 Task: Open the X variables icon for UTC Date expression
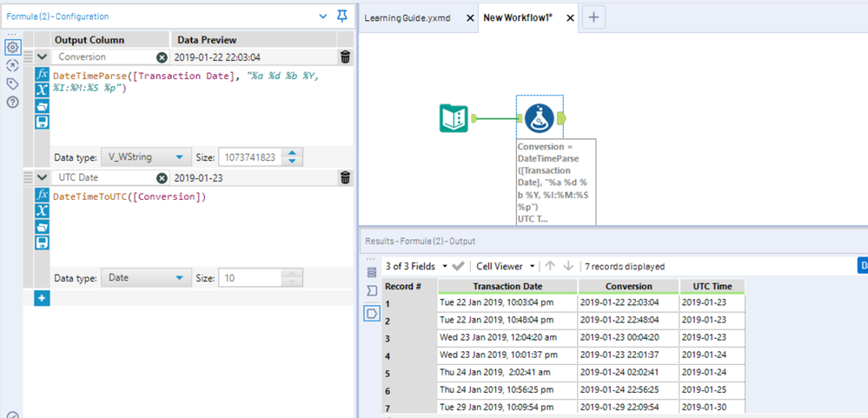click(42, 211)
